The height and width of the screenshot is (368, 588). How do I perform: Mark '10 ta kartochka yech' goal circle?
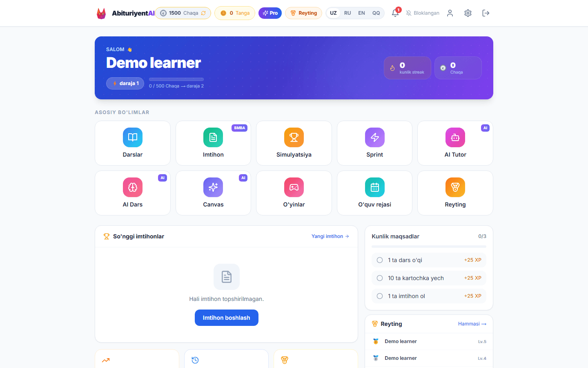pos(380,278)
